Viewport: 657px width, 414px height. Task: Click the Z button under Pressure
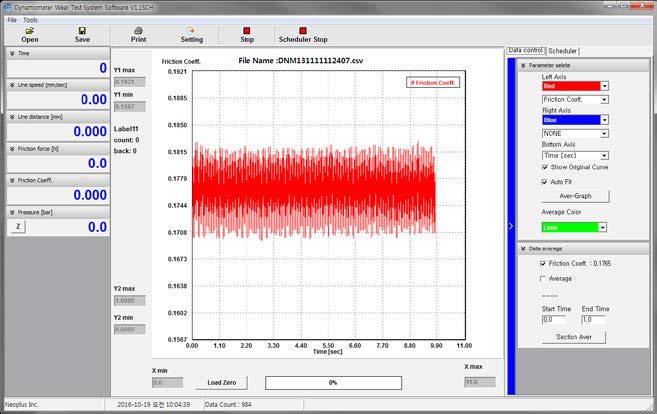[x=18, y=227]
